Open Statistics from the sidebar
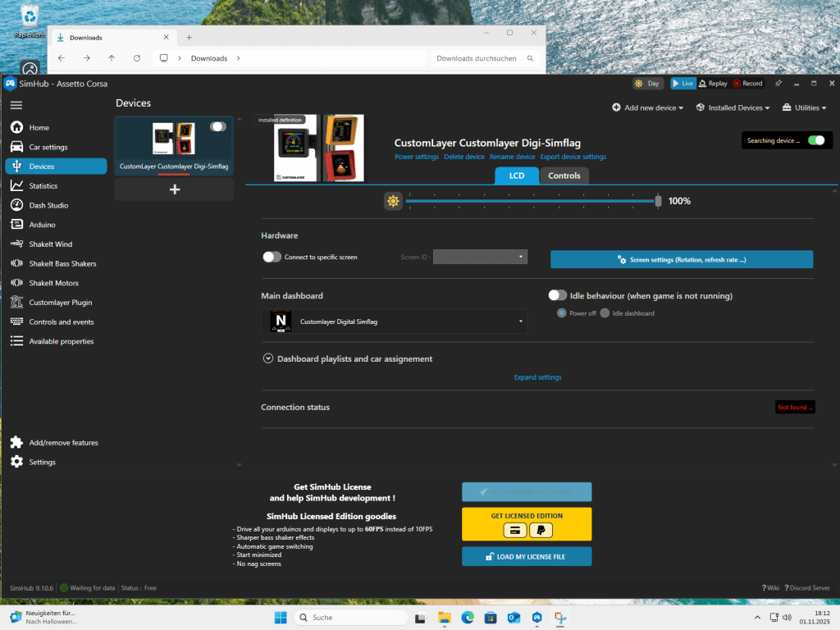 pos(43,186)
